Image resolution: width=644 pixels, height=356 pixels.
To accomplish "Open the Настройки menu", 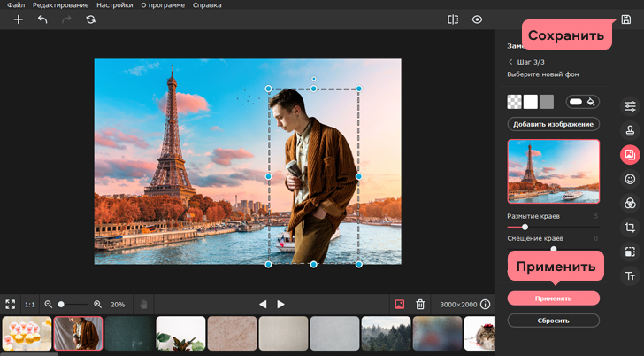I will coord(114,4).
